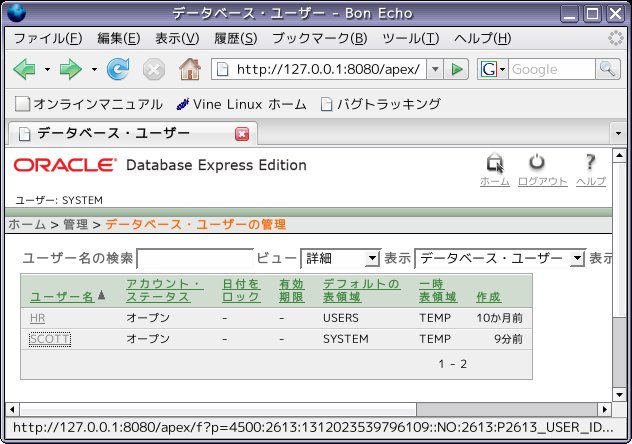This screenshot has height=444, width=632.
Task: Select the データベース・ユーザー browser tab
Action: [x=132, y=133]
